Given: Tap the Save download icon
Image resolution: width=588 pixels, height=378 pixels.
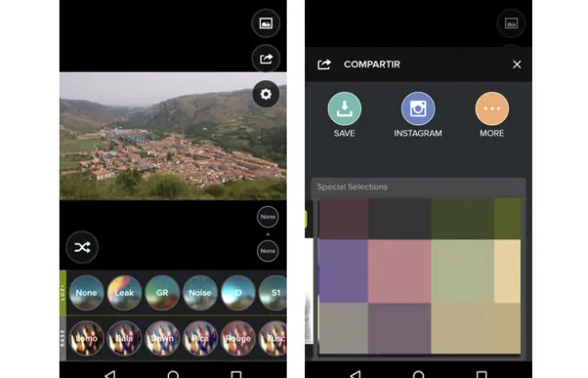Looking at the screenshot, I should 345,109.
